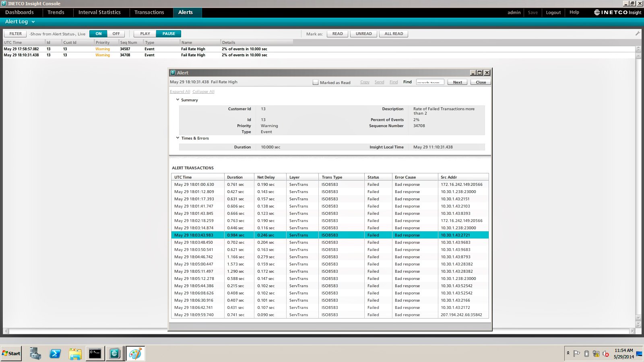Open the Dashboards tab
The width and height of the screenshot is (644, 362).
click(19, 12)
